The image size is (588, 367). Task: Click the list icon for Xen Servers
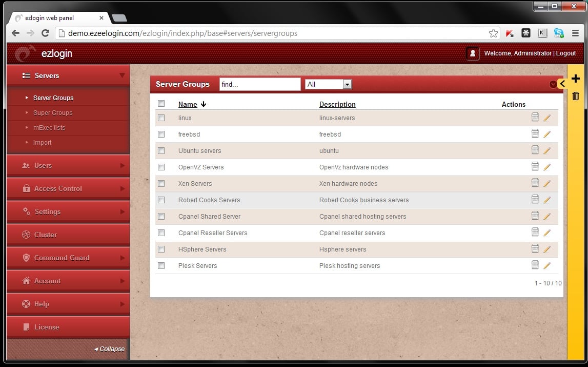535,183
